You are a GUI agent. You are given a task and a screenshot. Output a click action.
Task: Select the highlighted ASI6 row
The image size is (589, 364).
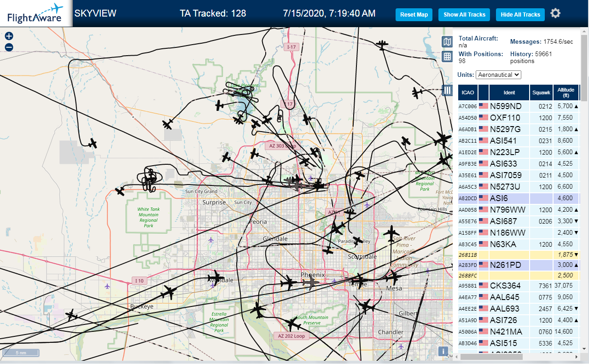[x=519, y=198]
